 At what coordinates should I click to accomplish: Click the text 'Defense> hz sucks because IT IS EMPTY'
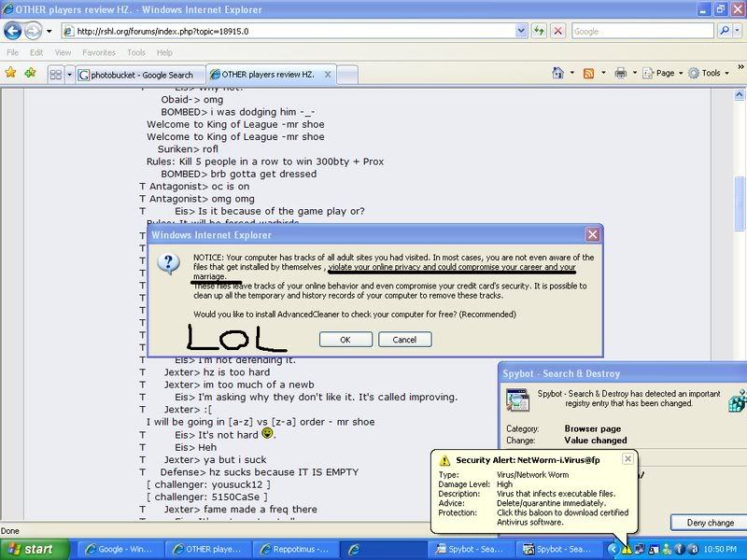pyautogui.click(x=260, y=472)
